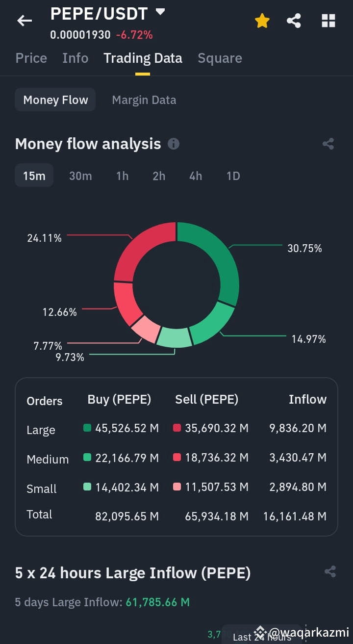Tap the share icon in header
The height and width of the screenshot is (644, 353).
[x=294, y=21]
